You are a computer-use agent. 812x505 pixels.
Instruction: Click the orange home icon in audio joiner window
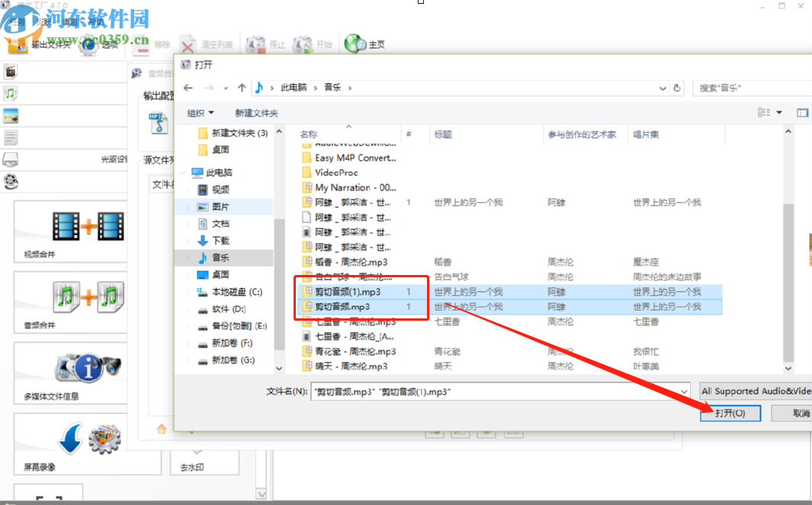[x=162, y=428]
